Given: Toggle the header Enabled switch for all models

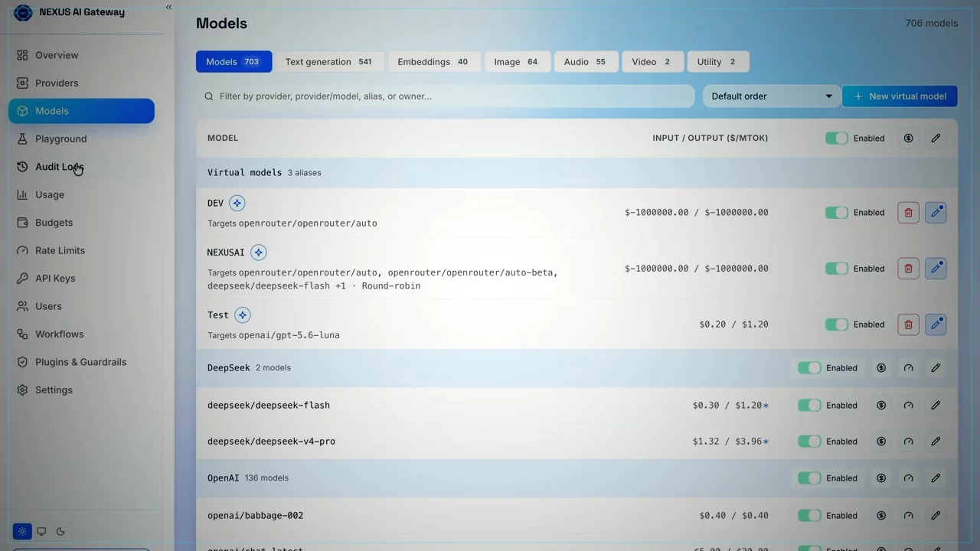Looking at the screenshot, I should click(836, 139).
